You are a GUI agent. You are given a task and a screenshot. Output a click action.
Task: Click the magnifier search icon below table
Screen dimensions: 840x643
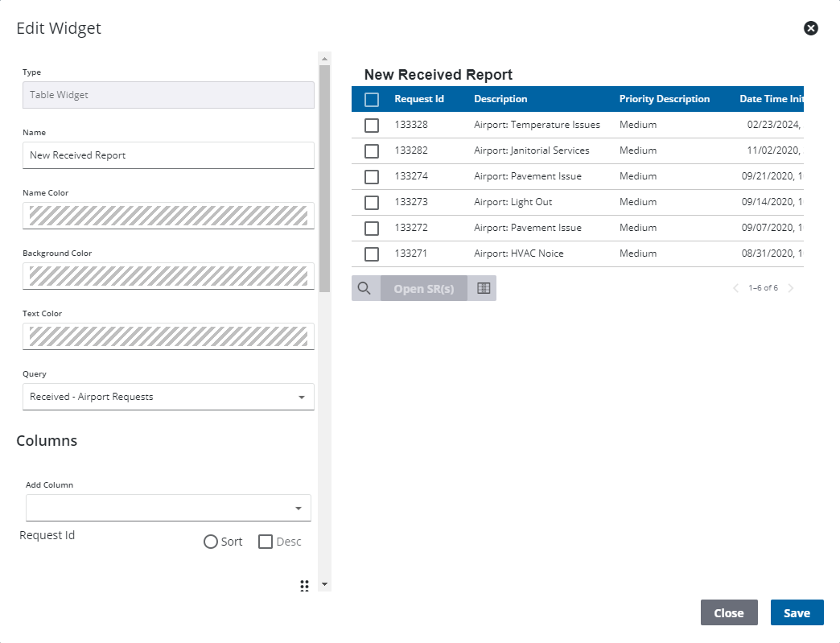point(364,288)
